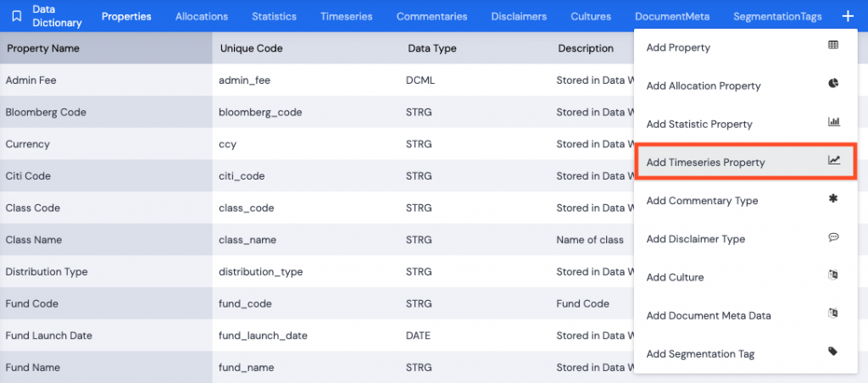
Task: Open the Timeseries tab
Action: coord(346,17)
